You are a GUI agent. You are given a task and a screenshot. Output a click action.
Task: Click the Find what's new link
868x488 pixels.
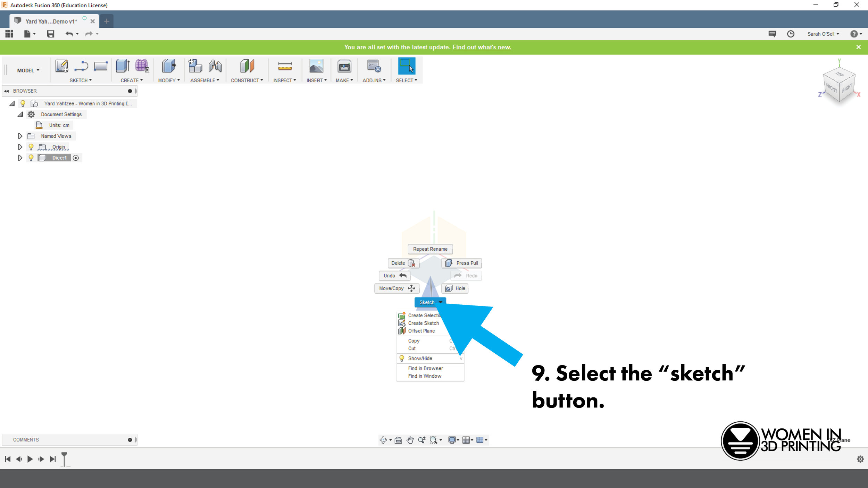coord(481,47)
